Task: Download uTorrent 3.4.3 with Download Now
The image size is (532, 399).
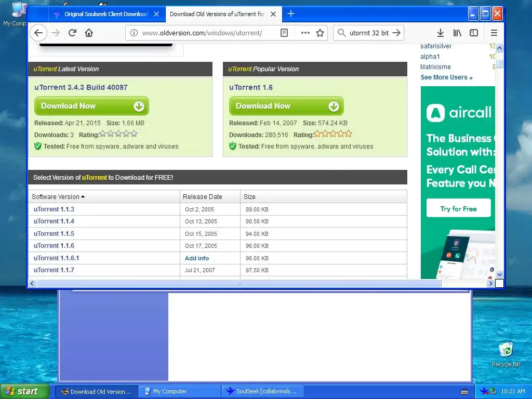Action: click(91, 106)
